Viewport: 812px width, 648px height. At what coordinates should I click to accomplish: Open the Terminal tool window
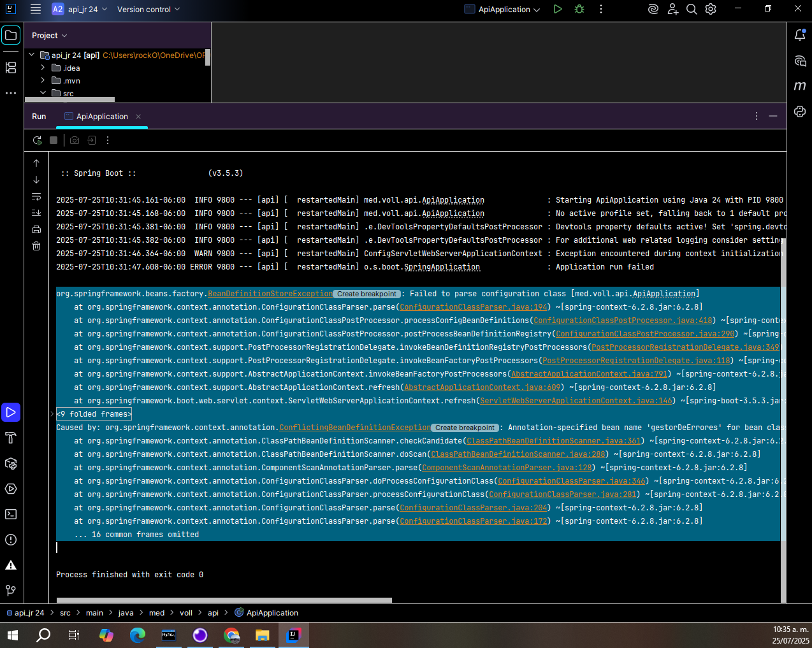(11, 514)
